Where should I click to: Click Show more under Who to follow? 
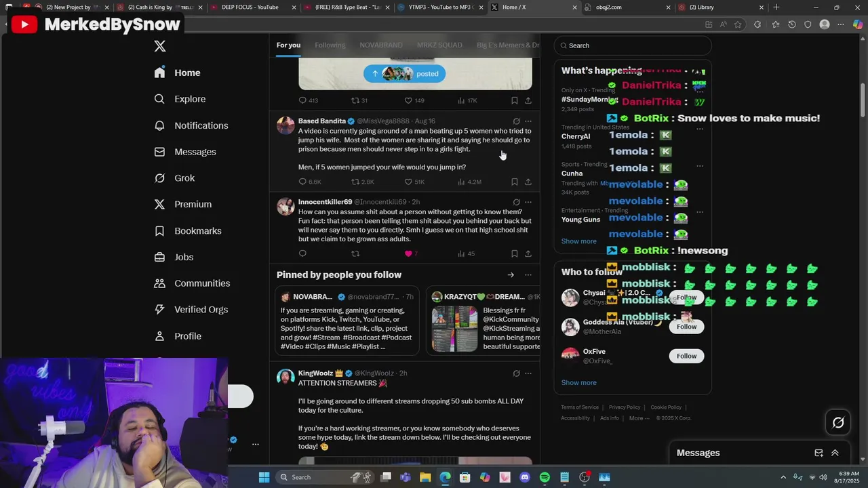(x=578, y=382)
